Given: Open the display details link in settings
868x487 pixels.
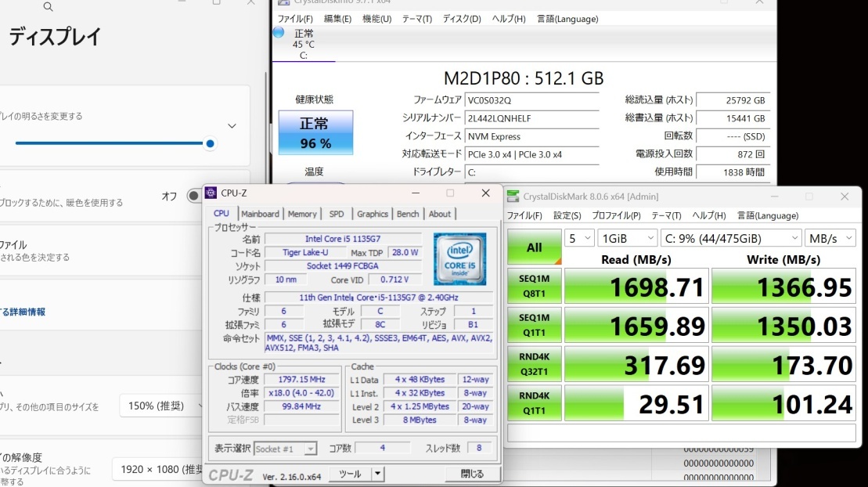Looking at the screenshot, I should click(x=23, y=312).
